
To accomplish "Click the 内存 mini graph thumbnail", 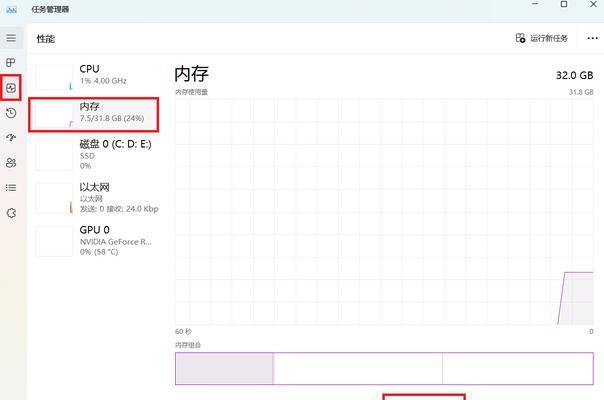I will (x=54, y=115).
